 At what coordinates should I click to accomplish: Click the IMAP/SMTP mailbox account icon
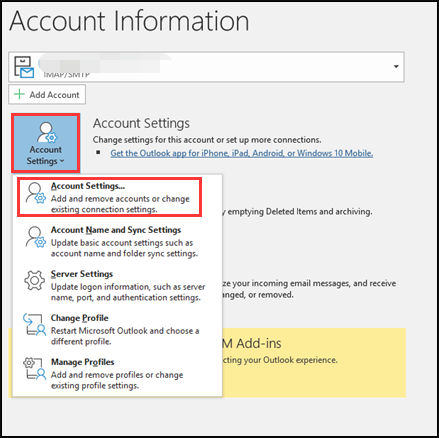[x=24, y=67]
